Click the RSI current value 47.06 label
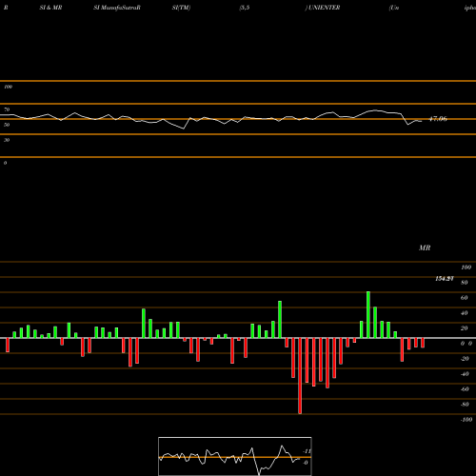The height and width of the screenshot is (476, 476). 438,119
